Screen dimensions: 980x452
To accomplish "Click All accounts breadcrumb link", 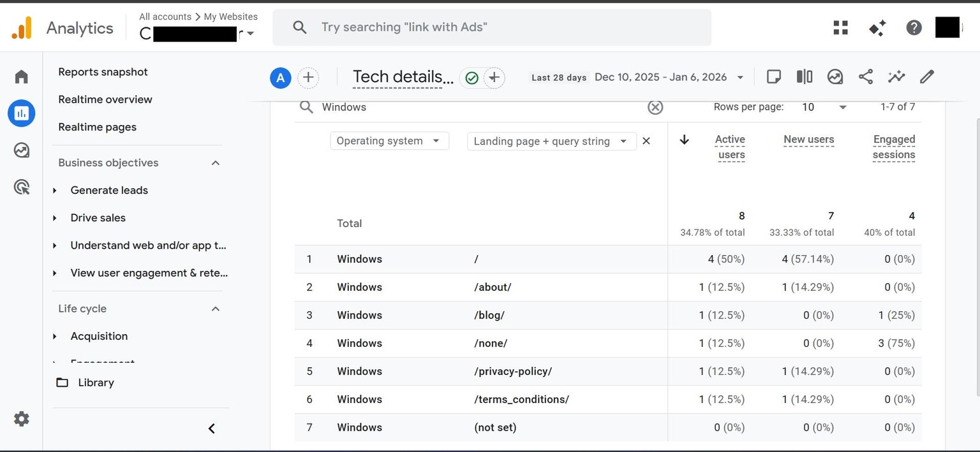I will point(165,17).
